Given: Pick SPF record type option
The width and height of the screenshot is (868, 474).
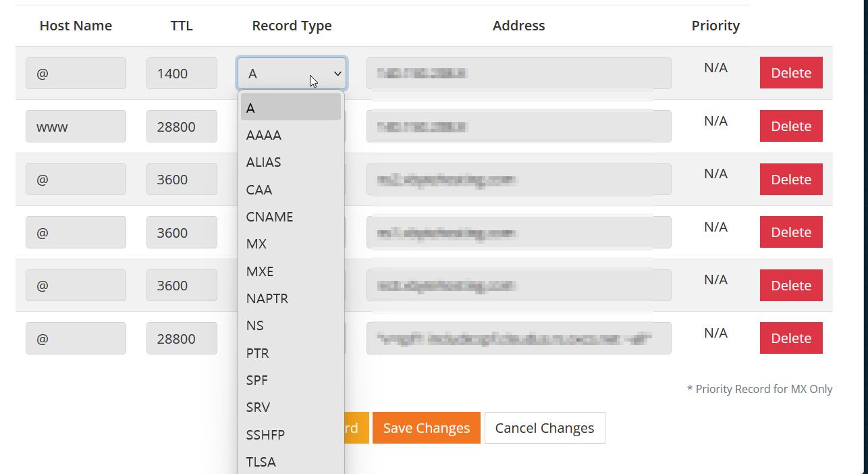Looking at the screenshot, I should click(x=257, y=380).
